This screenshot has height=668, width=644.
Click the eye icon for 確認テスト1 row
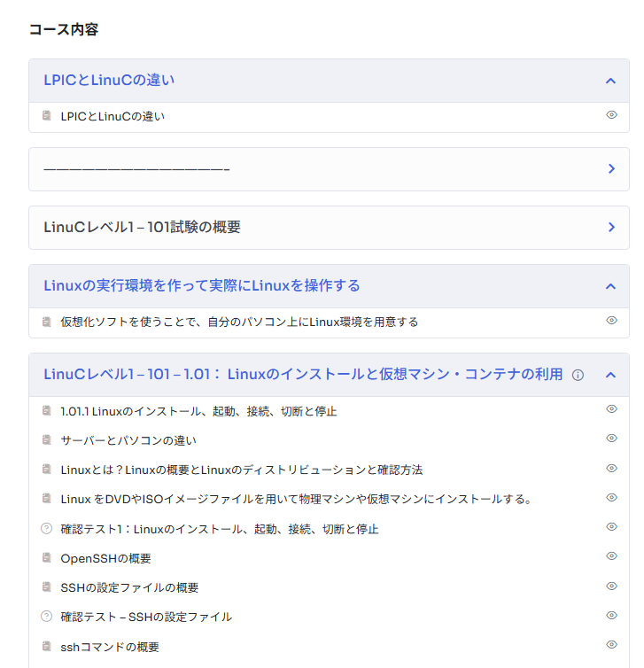pos(611,526)
